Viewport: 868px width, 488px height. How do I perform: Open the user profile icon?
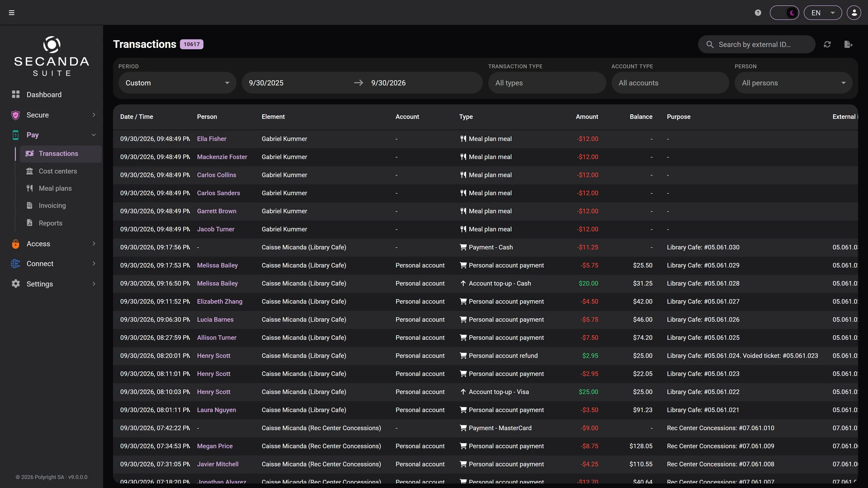point(854,13)
